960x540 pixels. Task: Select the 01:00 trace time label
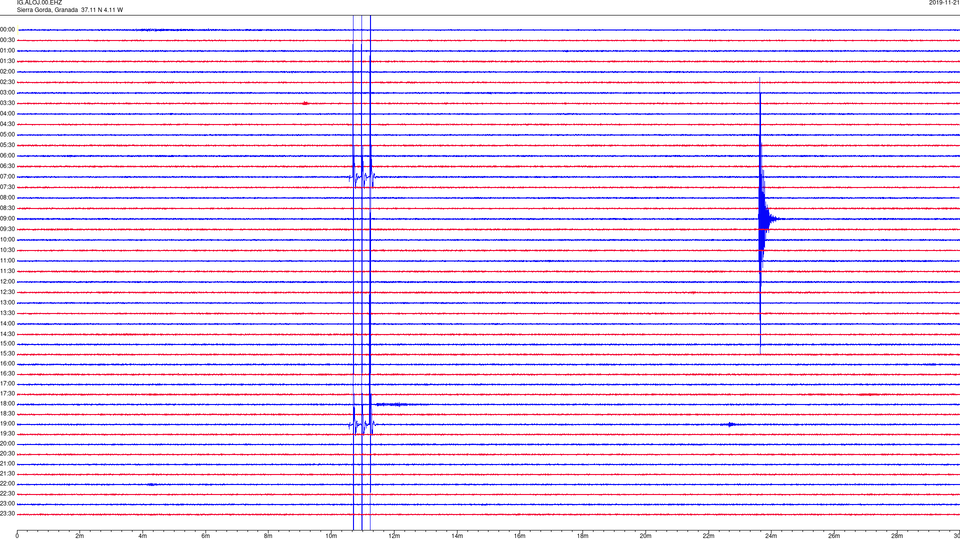(8, 51)
